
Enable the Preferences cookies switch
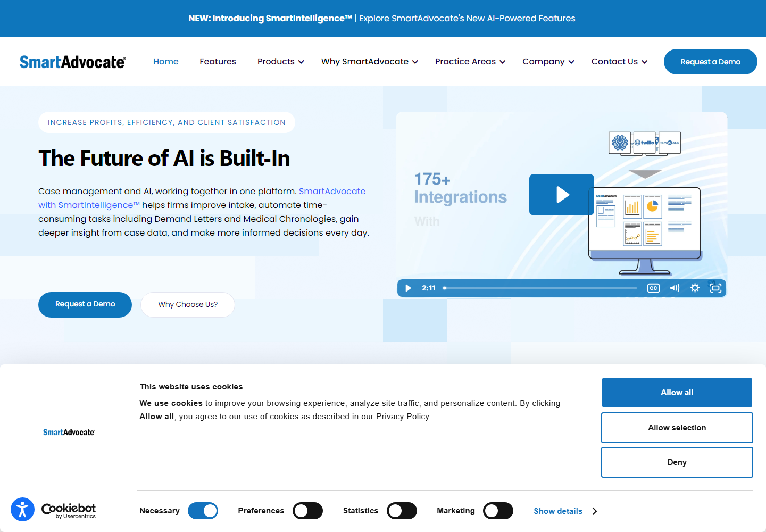click(308, 511)
